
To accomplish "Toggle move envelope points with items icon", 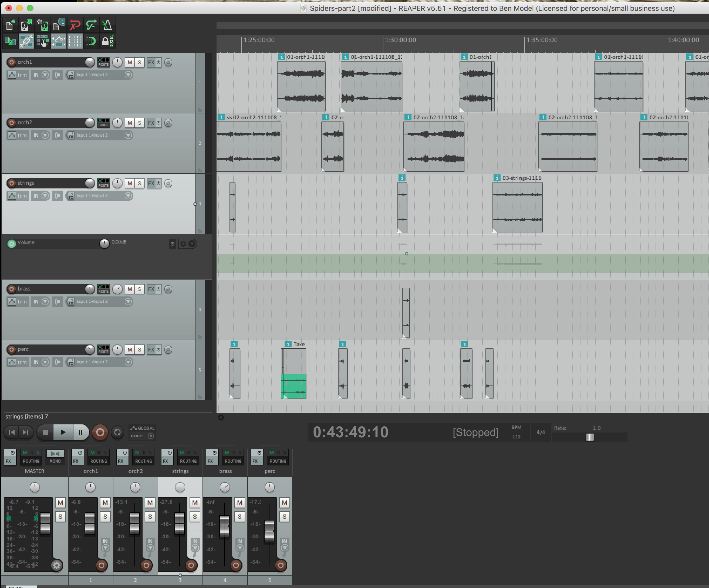I will (x=59, y=41).
